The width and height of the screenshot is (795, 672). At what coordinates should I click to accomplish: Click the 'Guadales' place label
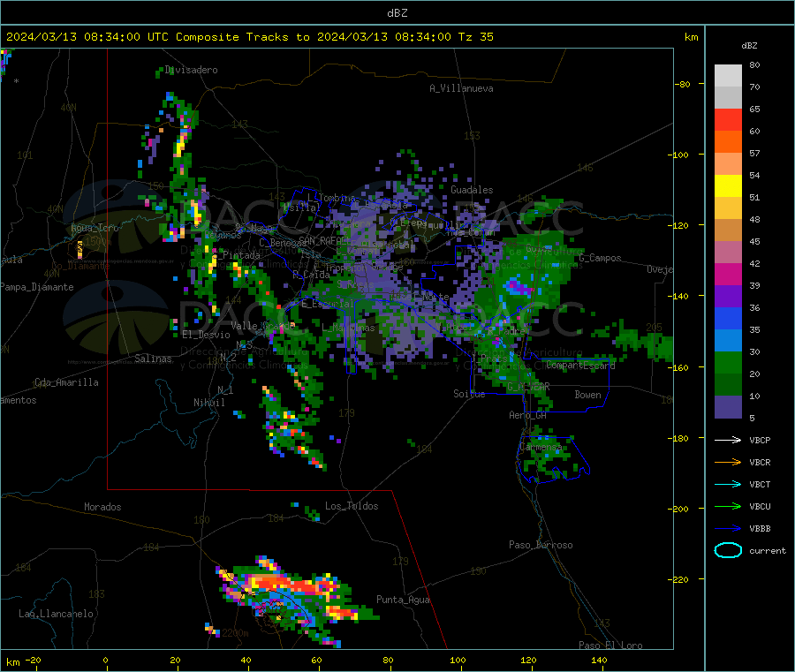point(472,190)
